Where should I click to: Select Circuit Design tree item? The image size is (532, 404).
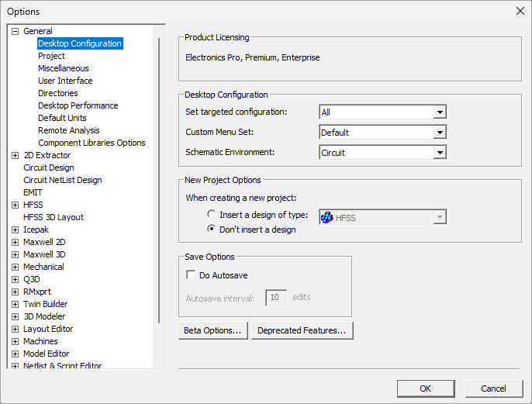[49, 168]
